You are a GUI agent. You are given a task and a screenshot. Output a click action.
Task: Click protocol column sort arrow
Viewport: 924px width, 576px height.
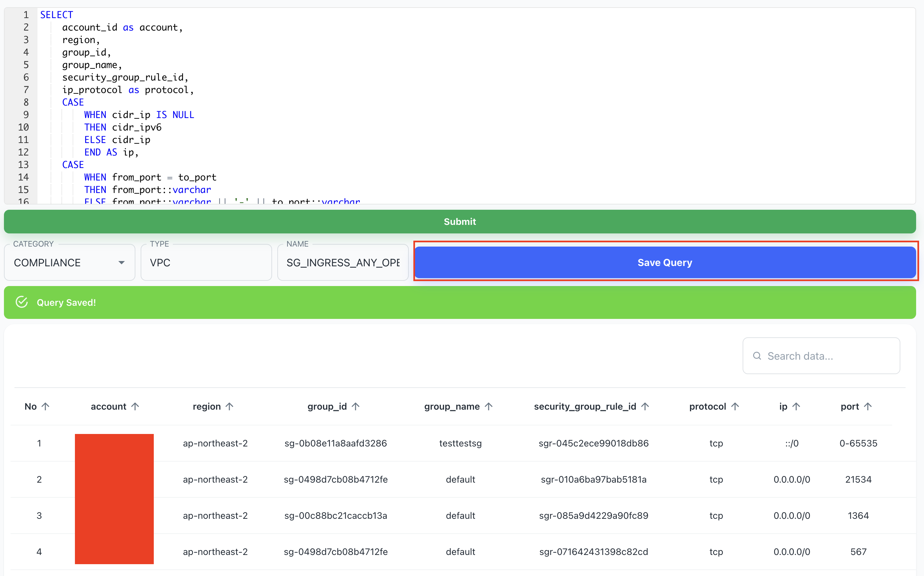[735, 406]
